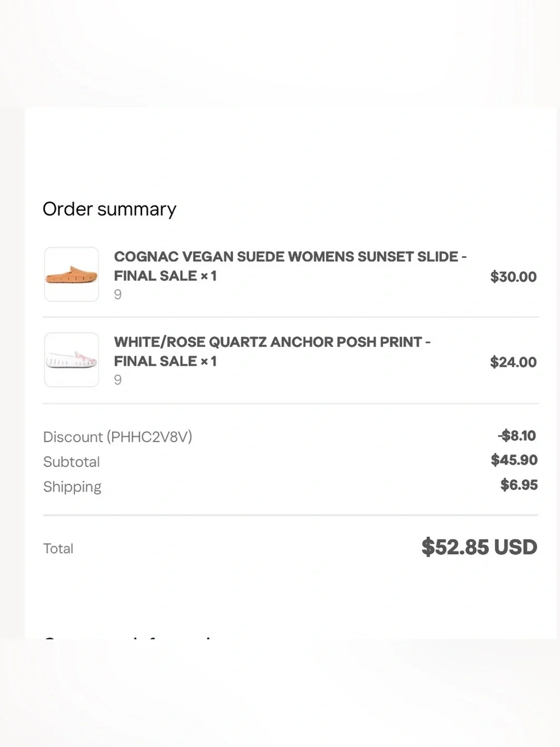This screenshot has height=747, width=560.
Task: Click the $30.00 item price
Action: click(513, 277)
